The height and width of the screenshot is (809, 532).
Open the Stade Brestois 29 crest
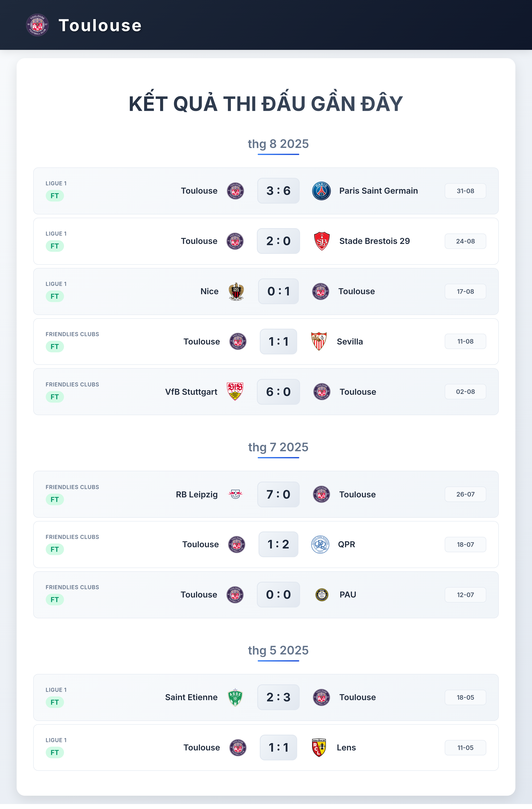[x=322, y=241]
